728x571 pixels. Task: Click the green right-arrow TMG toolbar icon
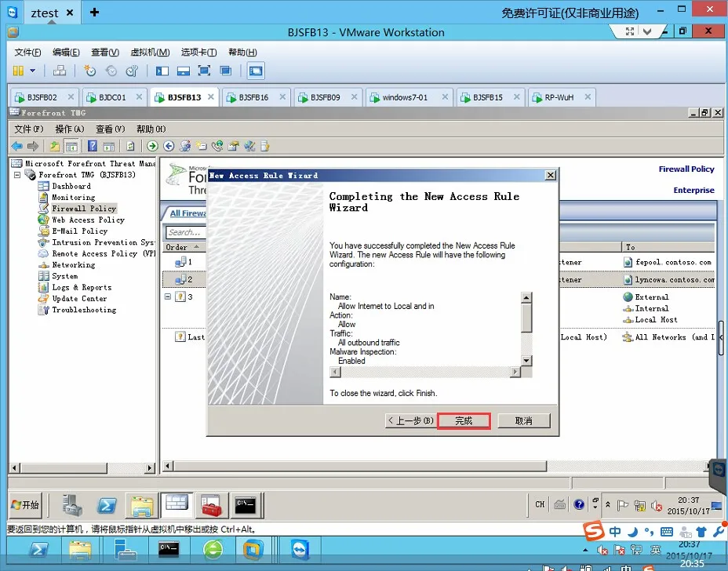152,146
